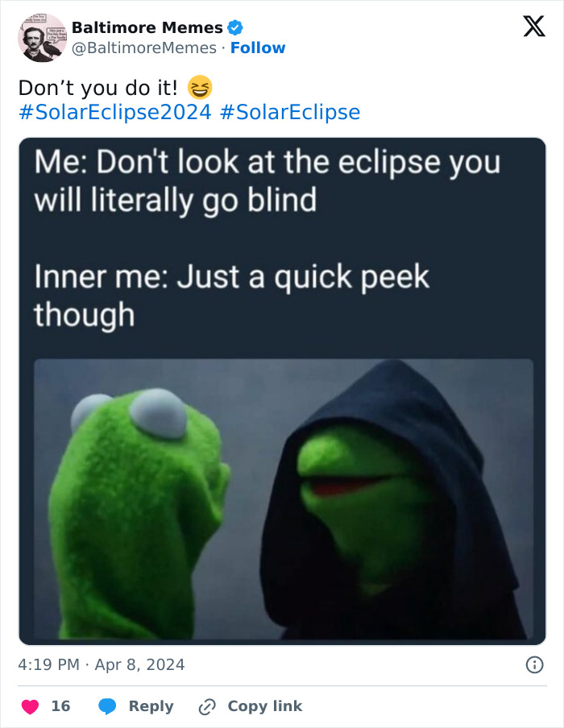
Task: Click the blue verified badge
Action: (x=234, y=27)
